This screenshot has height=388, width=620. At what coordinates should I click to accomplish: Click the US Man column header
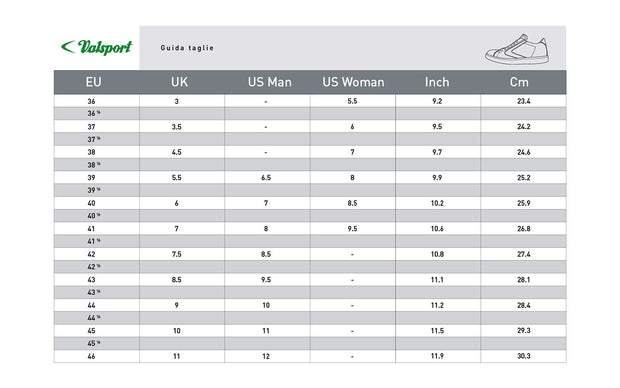pos(270,82)
